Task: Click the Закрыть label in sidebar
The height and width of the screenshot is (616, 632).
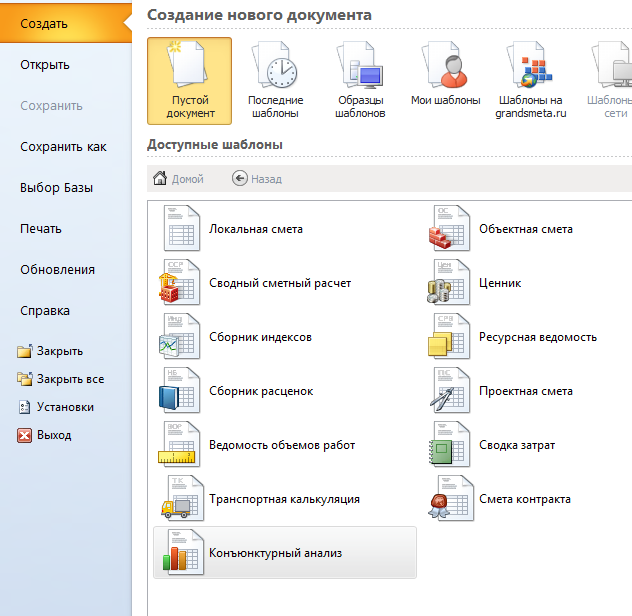Action: point(60,351)
